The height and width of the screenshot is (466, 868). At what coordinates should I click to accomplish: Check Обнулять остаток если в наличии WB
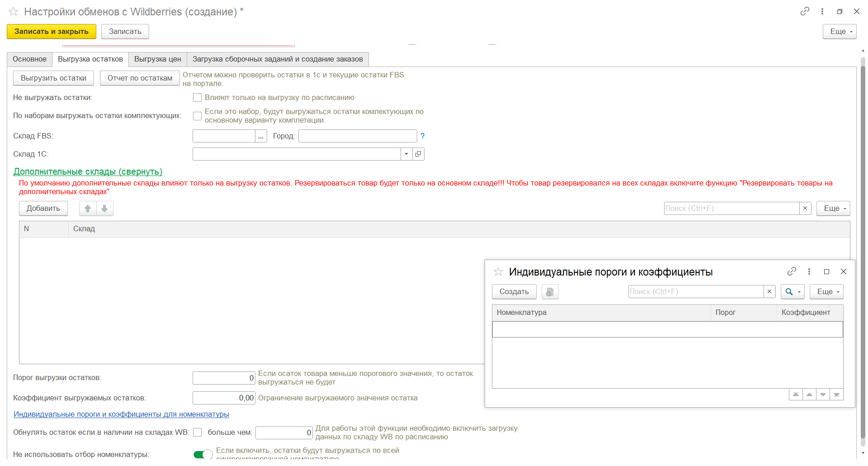tap(197, 433)
